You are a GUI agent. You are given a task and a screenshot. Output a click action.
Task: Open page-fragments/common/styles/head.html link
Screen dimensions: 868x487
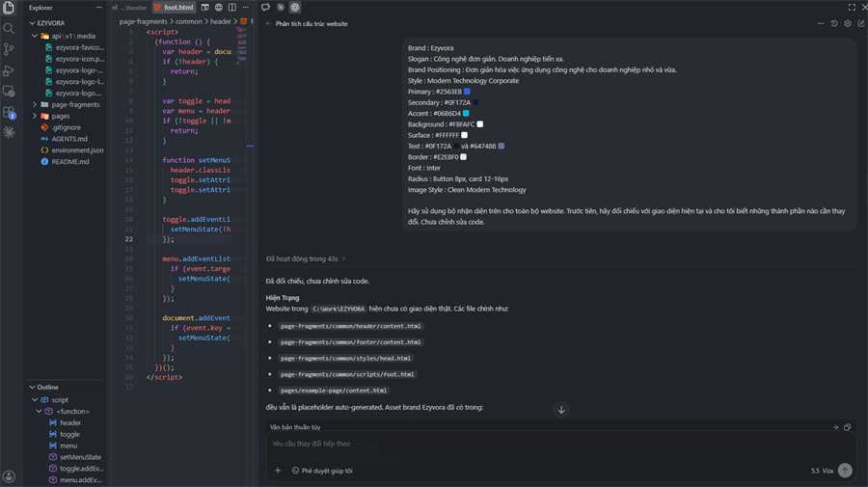345,359
